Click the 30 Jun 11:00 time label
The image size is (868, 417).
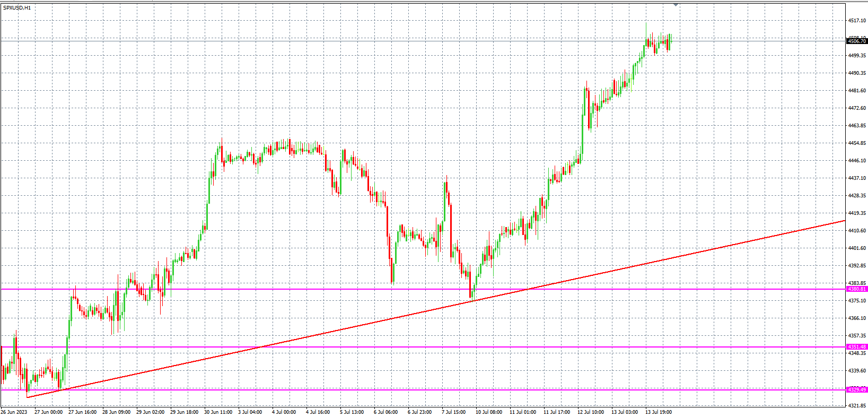218,412
